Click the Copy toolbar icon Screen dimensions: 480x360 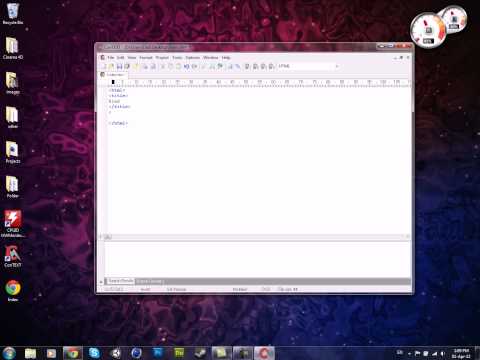point(170,66)
